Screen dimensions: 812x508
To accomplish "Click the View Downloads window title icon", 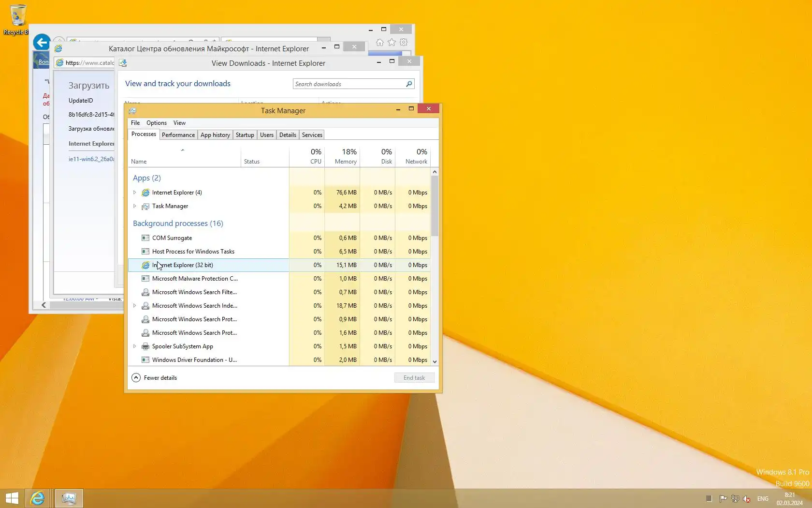I will click(x=123, y=63).
